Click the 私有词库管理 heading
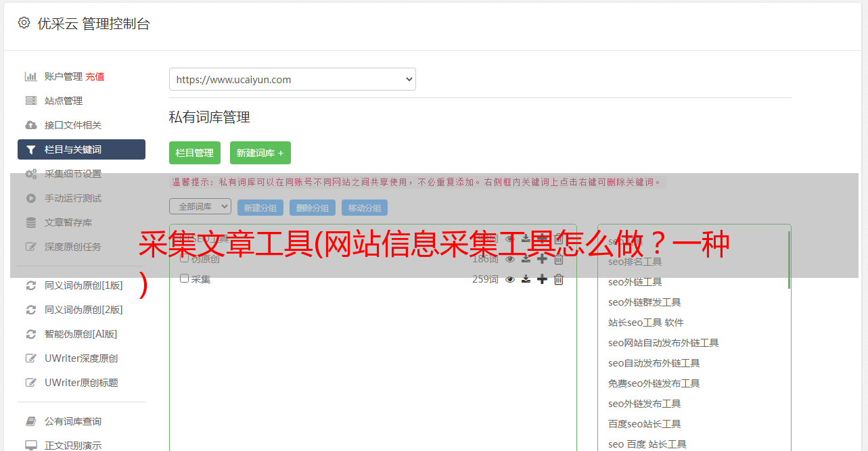Screen dimensions: 868x451 coord(210,117)
